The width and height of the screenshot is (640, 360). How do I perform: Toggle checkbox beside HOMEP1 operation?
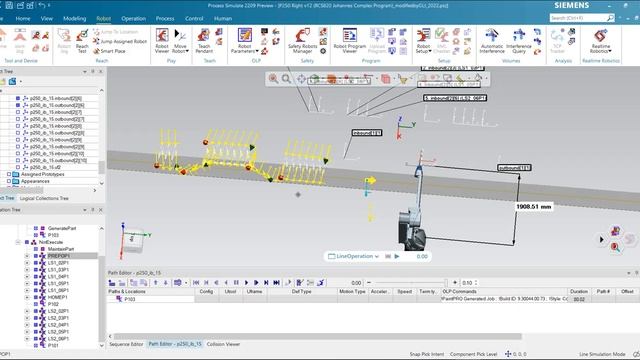[x=36, y=297]
